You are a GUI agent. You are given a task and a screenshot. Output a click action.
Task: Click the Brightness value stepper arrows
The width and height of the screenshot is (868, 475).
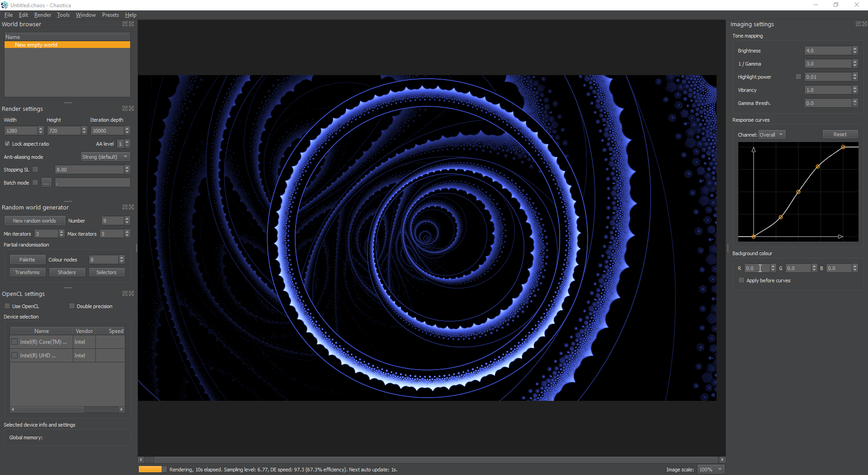(855, 51)
